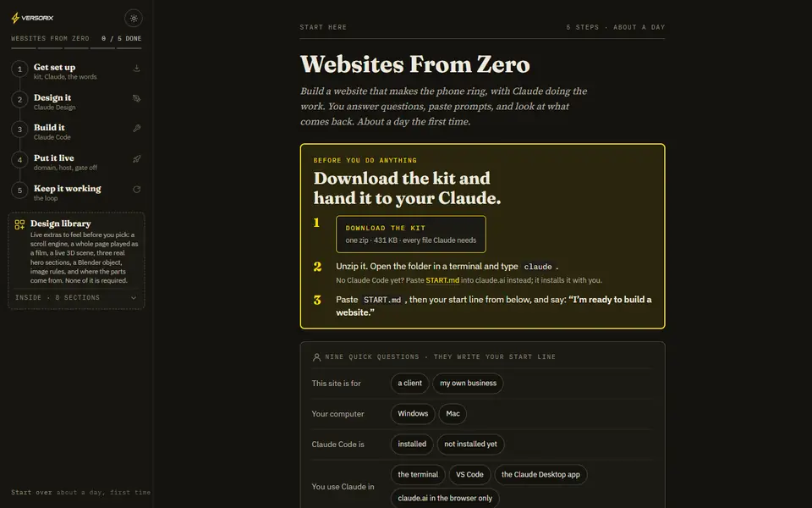Click the Versorix lightning bolt logo
The width and height of the screenshot is (812, 508).
tap(15, 18)
